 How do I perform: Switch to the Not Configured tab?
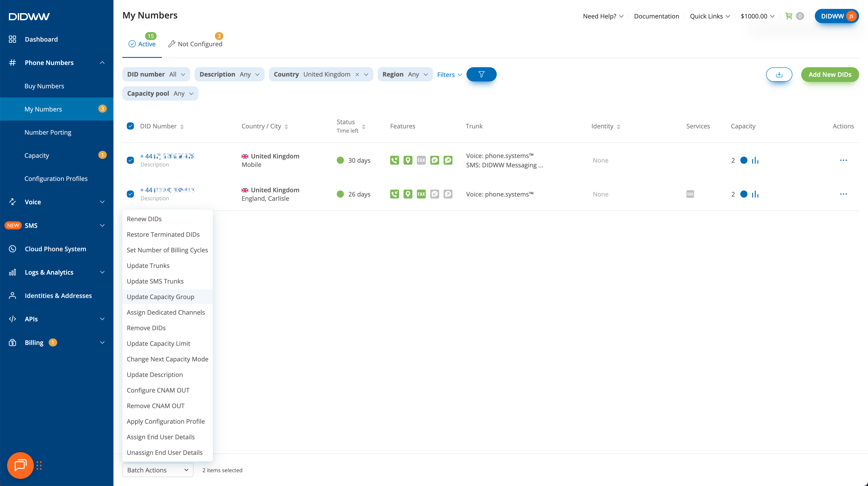[x=195, y=44]
